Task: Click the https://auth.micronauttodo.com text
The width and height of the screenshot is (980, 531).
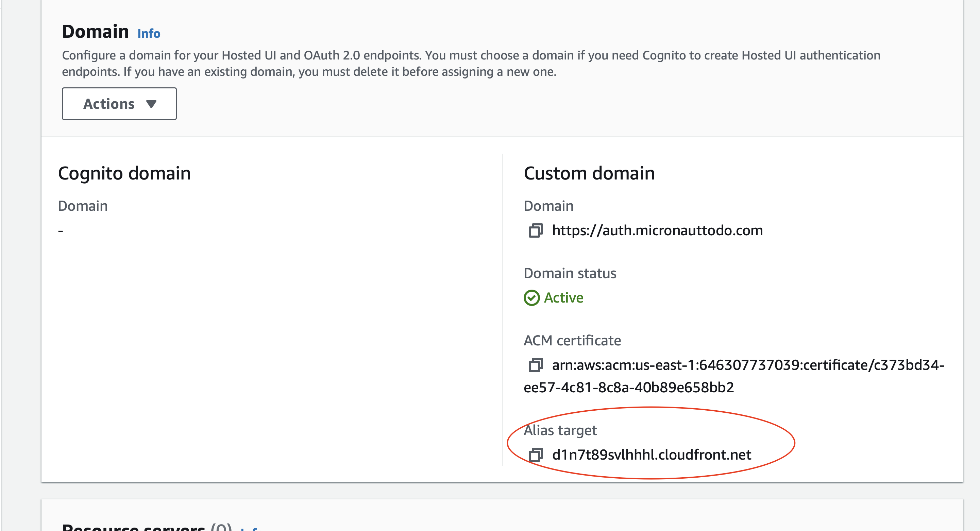Action: [657, 230]
